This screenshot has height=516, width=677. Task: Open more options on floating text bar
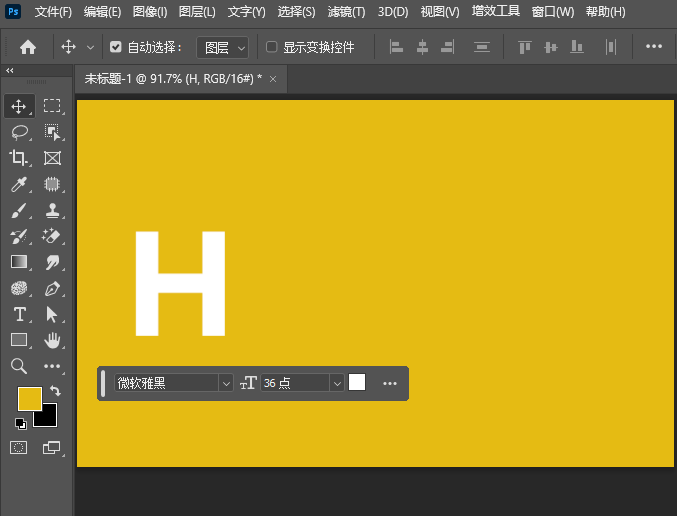click(389, 383)
